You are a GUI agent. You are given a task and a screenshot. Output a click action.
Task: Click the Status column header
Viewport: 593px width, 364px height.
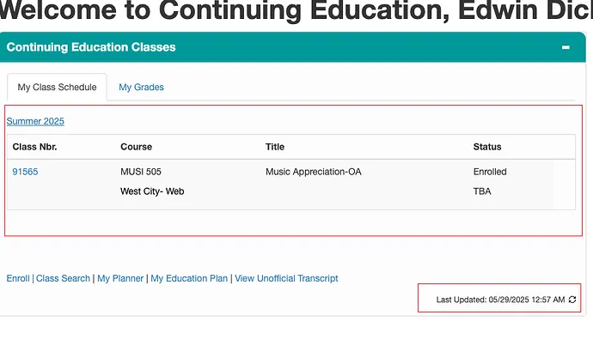point(487,147)
